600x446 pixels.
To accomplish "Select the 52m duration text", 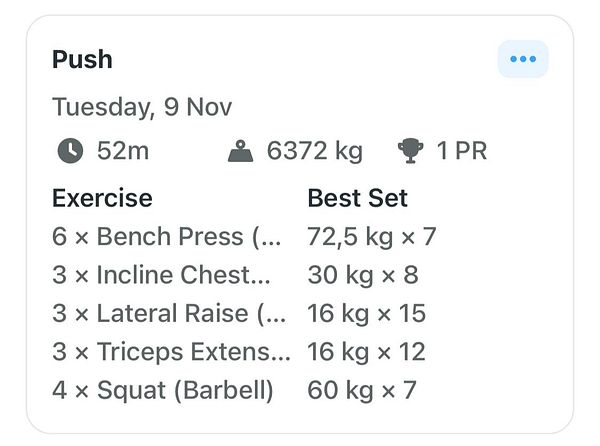I will (x=124, y=152).
